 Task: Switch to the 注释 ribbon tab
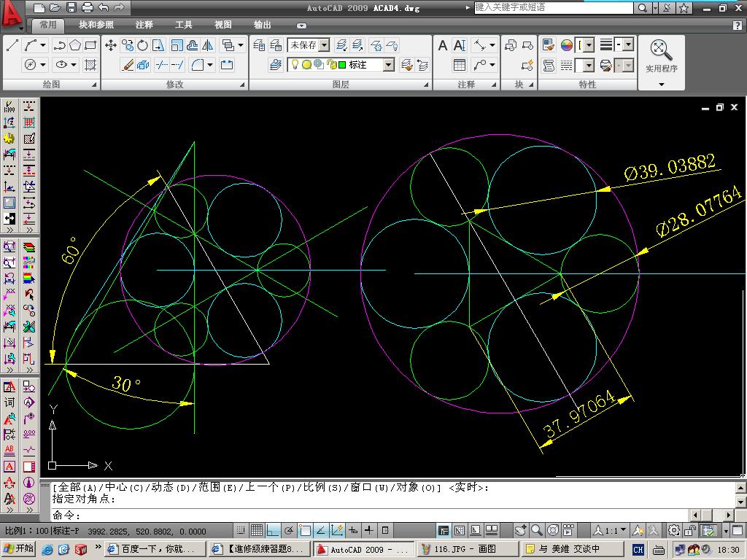144,25
